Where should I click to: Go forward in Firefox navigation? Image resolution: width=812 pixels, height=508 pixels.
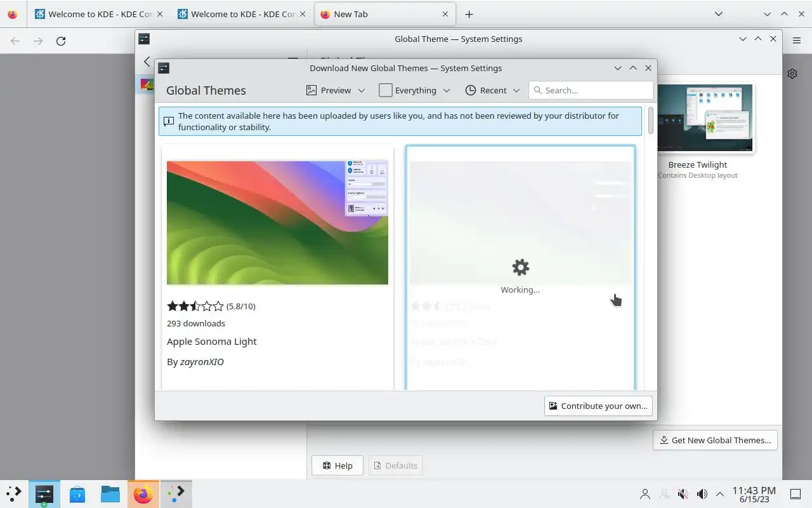(38, 41)
